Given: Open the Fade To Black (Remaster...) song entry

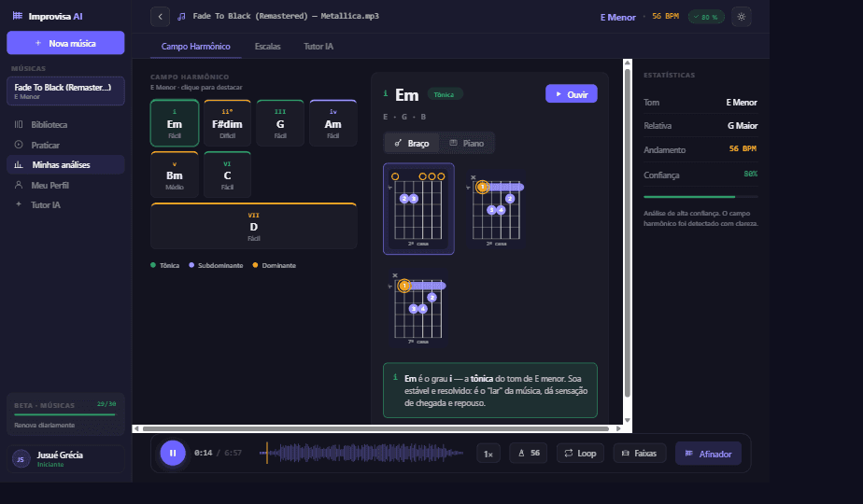Looking at the screenshot, I should click(65, 91).
